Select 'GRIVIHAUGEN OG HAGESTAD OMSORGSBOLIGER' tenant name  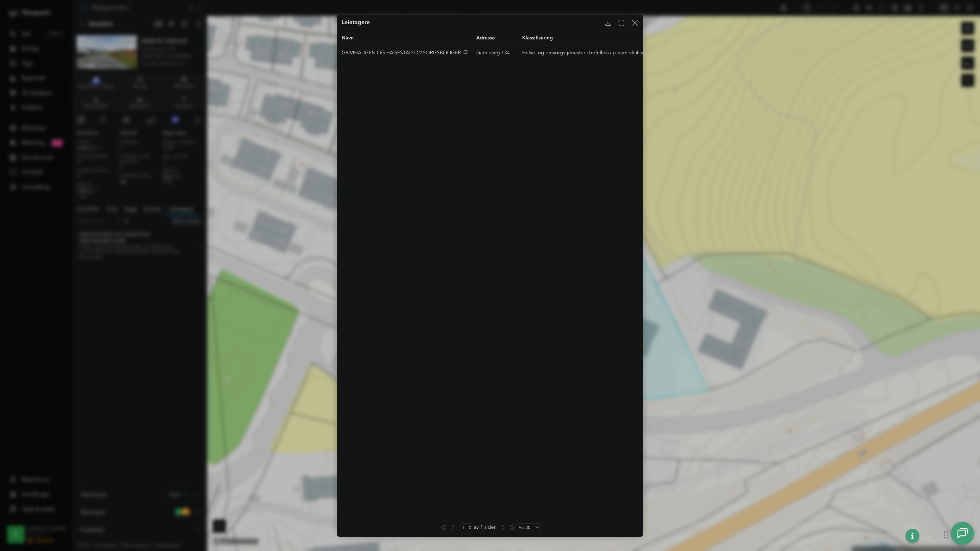pyautogui.click(x=401, y=53)
